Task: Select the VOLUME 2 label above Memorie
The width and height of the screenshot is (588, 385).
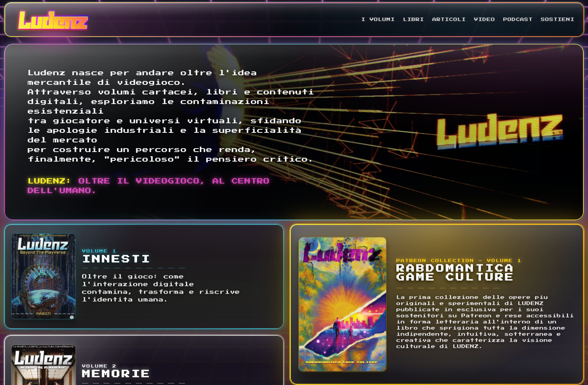Action: click(99, 366)
